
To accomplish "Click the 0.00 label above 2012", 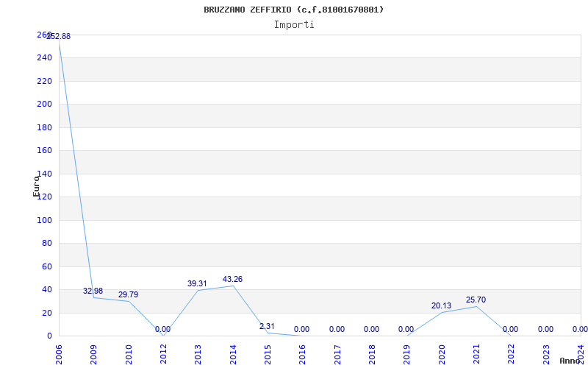I will pos(162,329).
